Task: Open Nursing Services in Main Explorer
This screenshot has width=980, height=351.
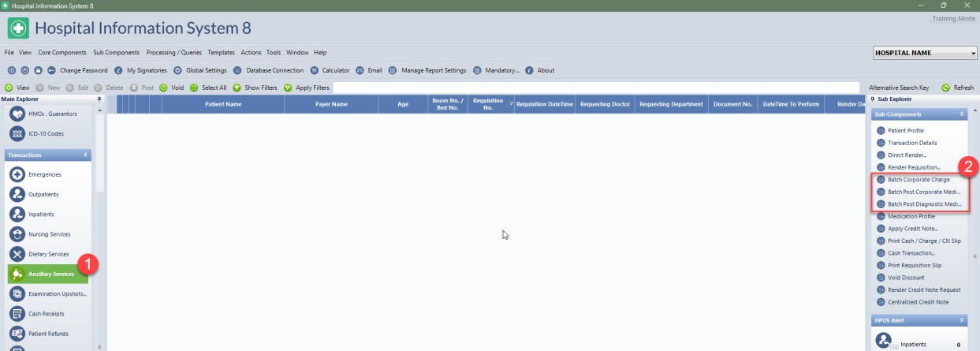Action: point(17,234)
